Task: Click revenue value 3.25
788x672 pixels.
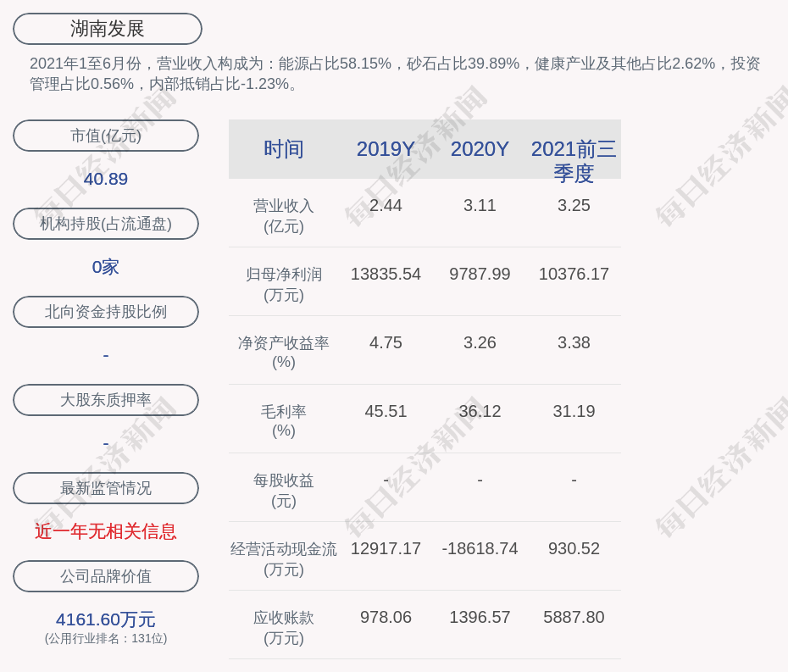Action: pyautogui.click(x=574, y=205)
